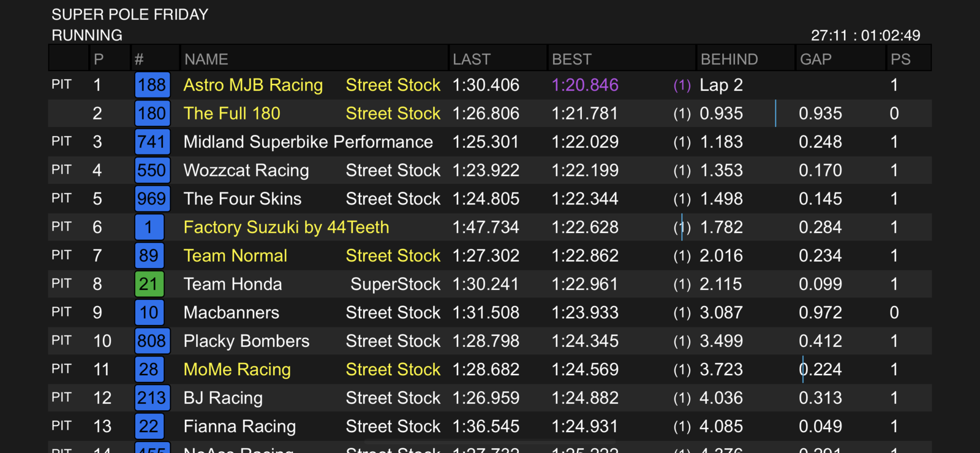Sort by the NAME column header
Screen dimensions: 980x453
206,59
